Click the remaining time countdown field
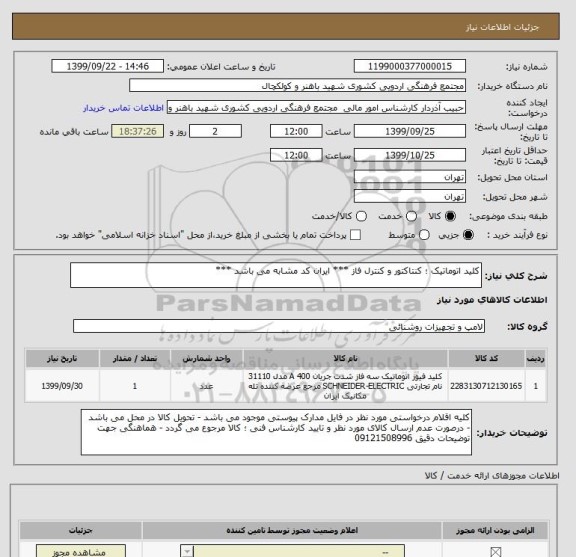Image resolution: width=576 pixels, height=557 pixels. 138,131
